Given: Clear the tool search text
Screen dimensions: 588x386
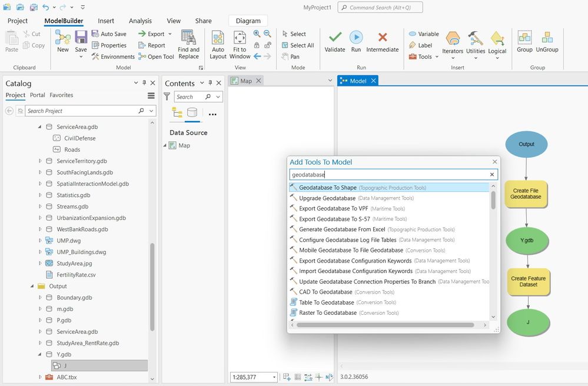Looking at the screenshot, I should coord(492,175).
